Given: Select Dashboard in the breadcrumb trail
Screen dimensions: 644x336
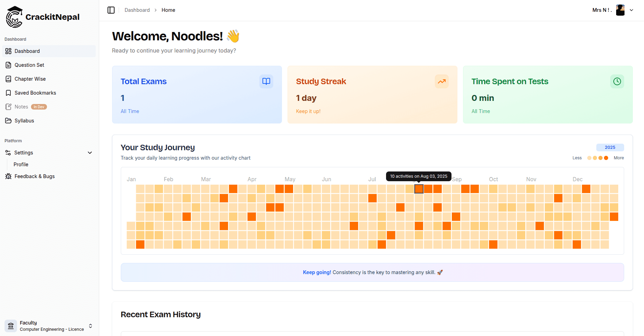Looking at the screenshot, I should (x=137, y=10).
